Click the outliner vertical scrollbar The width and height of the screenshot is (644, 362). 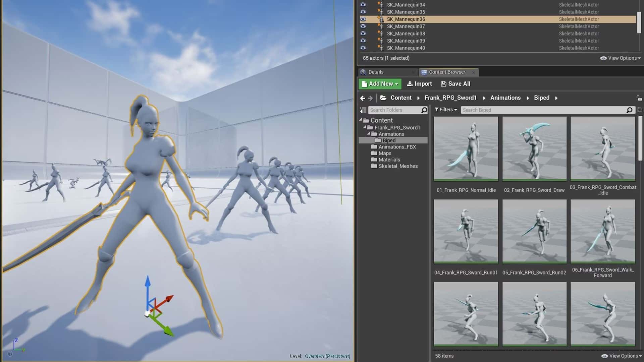[x=639, y=22]
